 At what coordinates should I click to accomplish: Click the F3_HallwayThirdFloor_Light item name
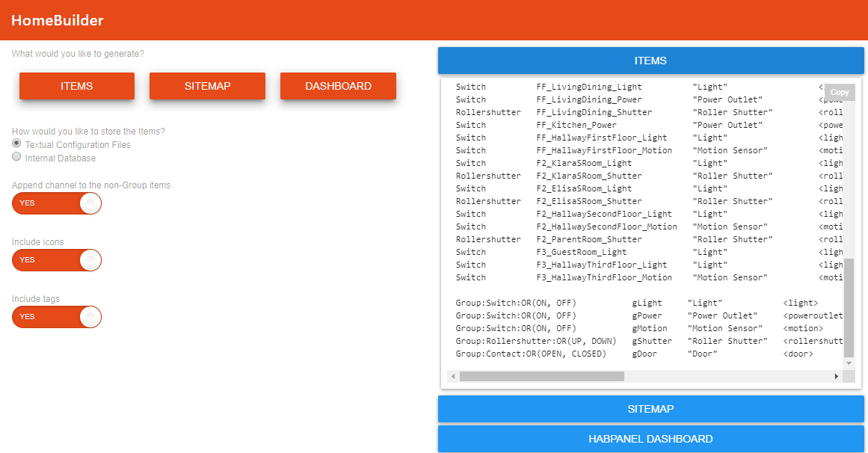click(x=602, y=265)
